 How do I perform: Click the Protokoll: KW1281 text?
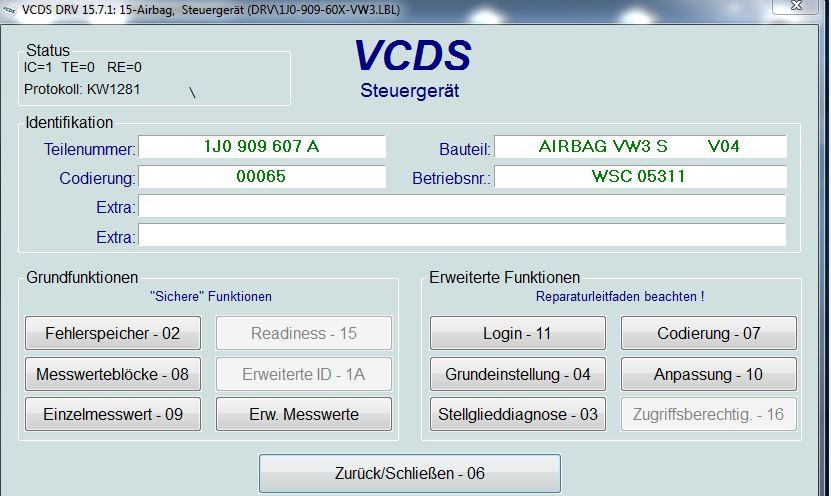[82, 89]
